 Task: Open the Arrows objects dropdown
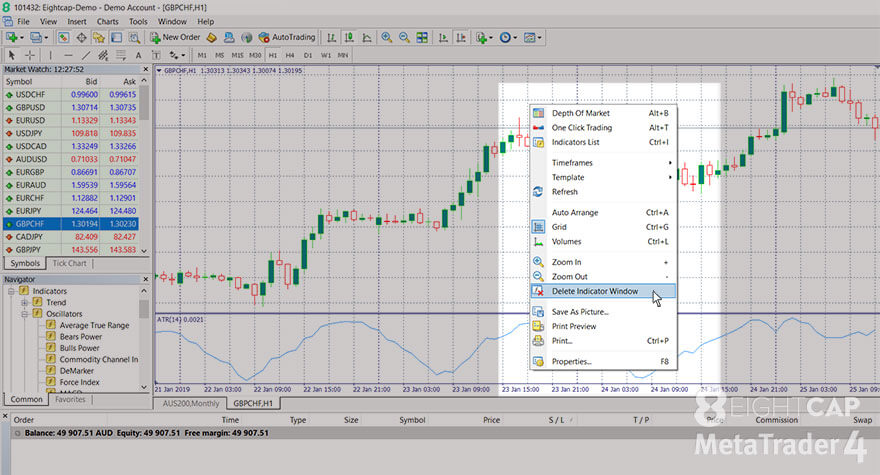click(177, 55)
